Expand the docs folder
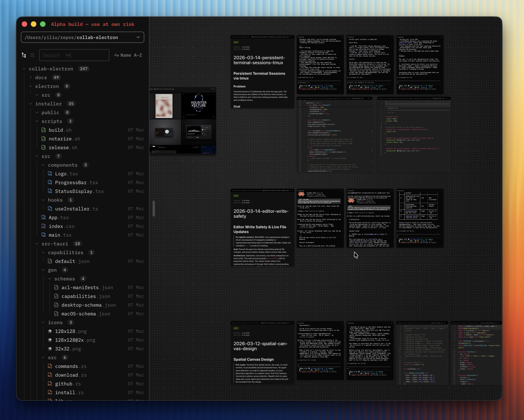Screen dimensions: 524x420 31,78
